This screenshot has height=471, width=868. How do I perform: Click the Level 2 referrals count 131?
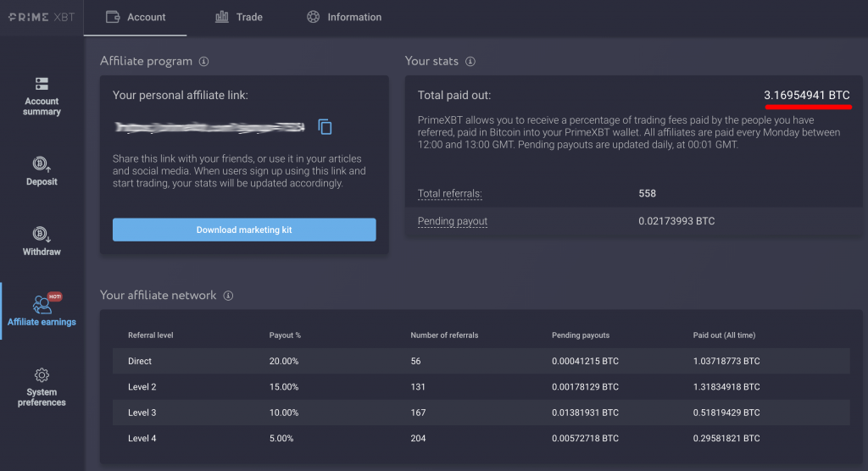418,387
